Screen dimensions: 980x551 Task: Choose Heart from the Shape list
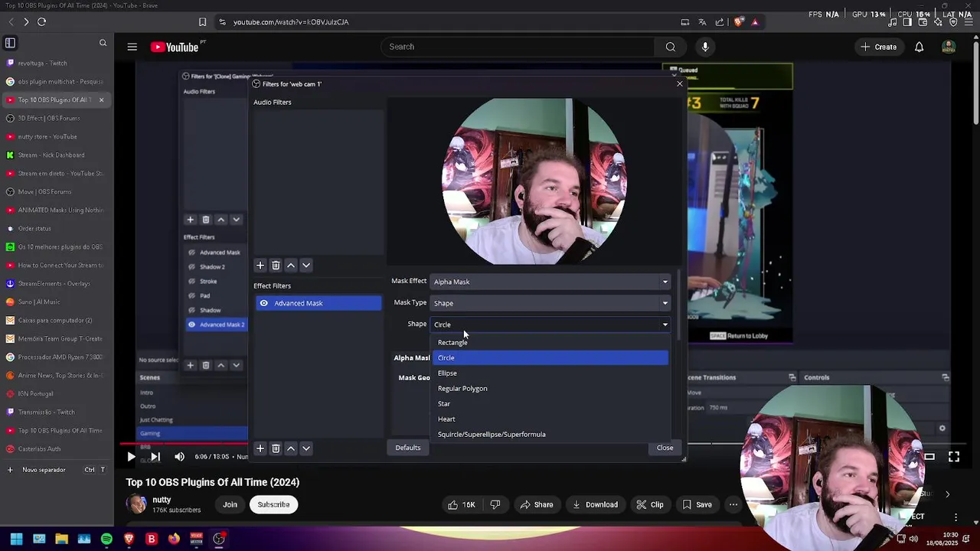[550, 419]
